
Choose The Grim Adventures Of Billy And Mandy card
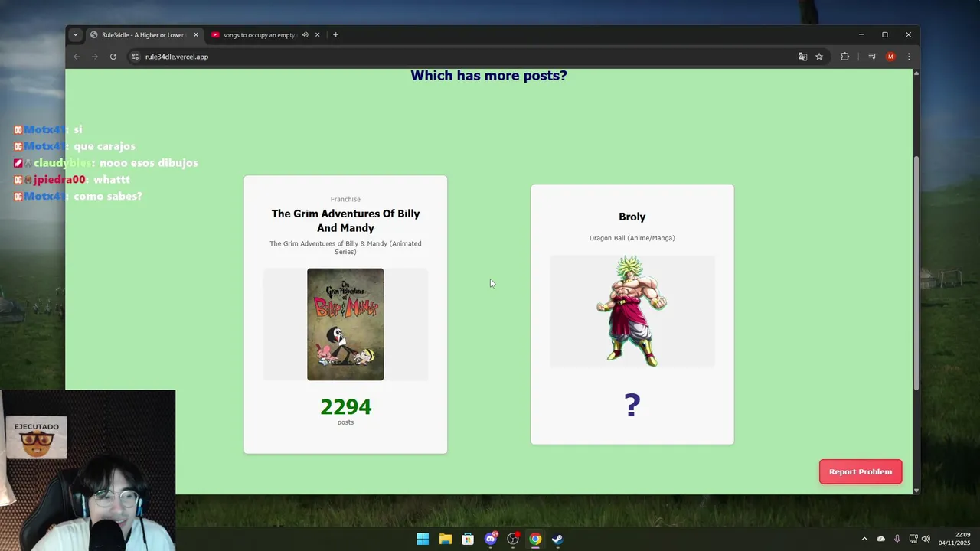pyautogui.click(x=345, y=315)
